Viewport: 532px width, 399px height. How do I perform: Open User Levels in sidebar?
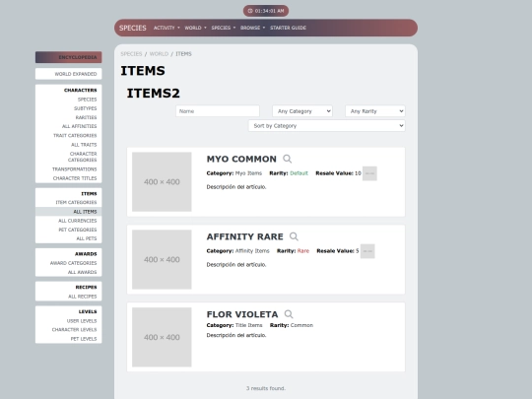pos(82,321)
